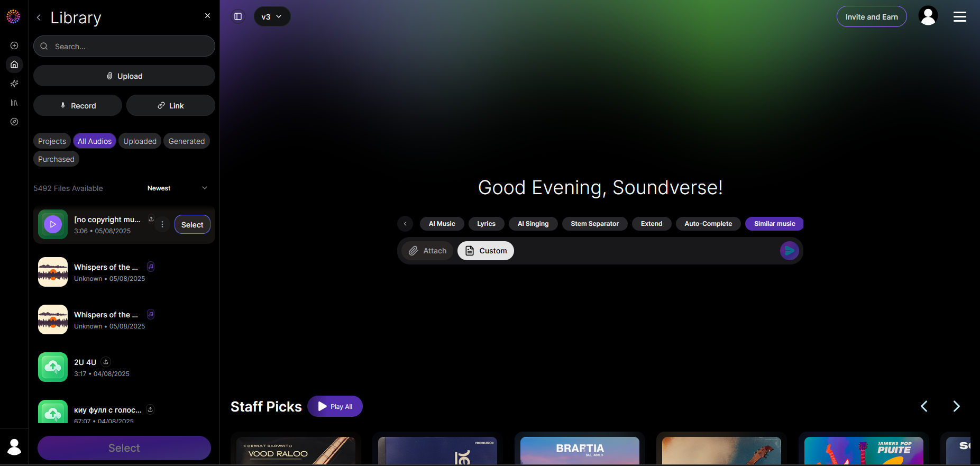Image resolution: width=980 pixels, height=466 pixels.
Task: Click the Record button
Action: click(x=78, y=105)
